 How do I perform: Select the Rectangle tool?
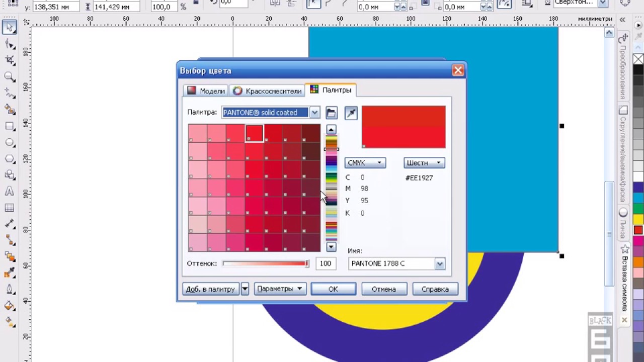coord(9,126)
